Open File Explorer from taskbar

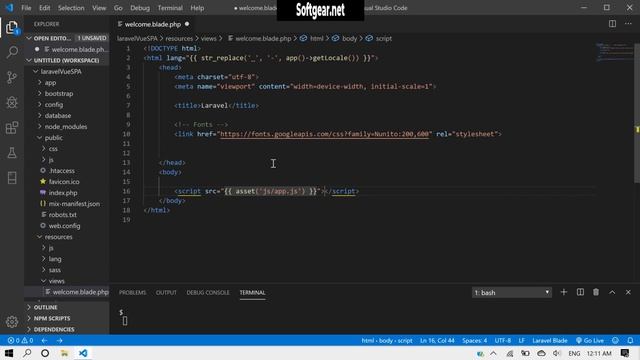pos(64,353)
